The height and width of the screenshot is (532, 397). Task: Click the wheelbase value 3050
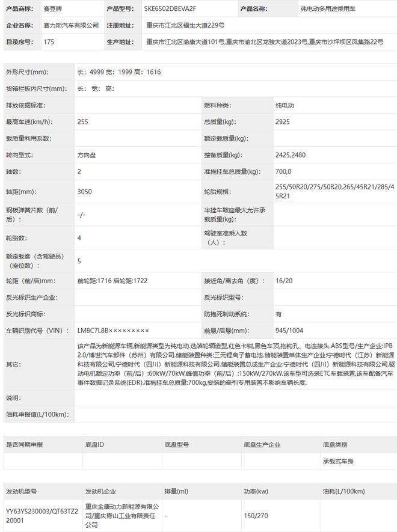(x=85, y=192)
